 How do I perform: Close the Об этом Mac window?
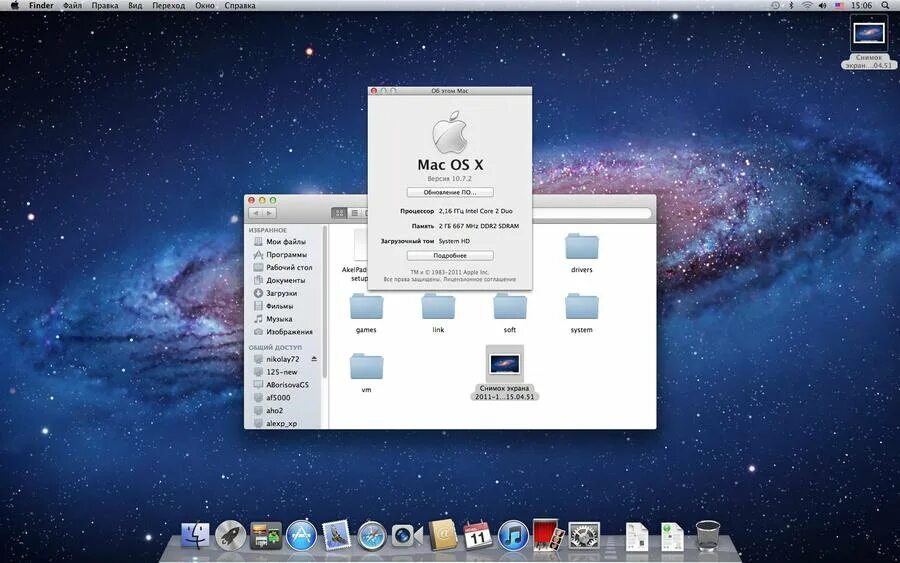pos(374,91)
